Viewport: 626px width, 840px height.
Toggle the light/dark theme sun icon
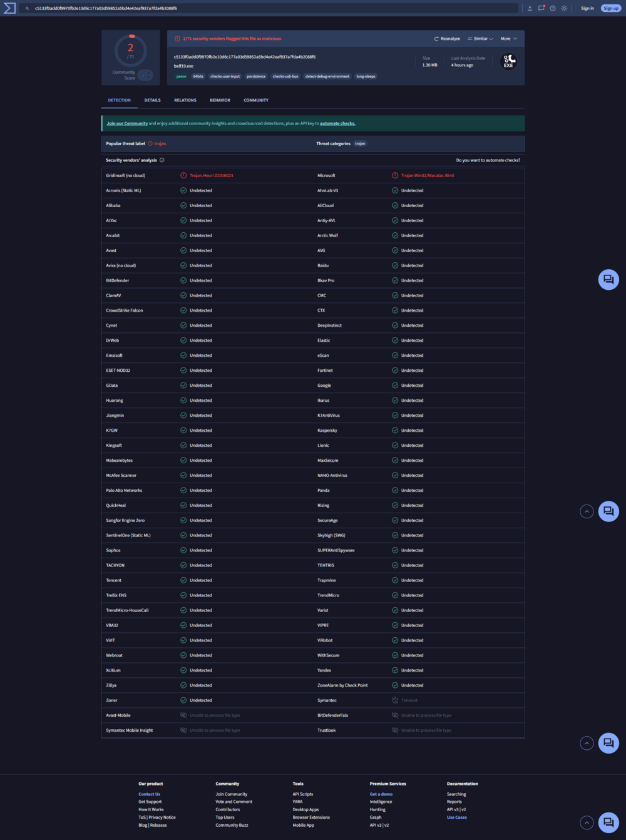click(564, 8)
